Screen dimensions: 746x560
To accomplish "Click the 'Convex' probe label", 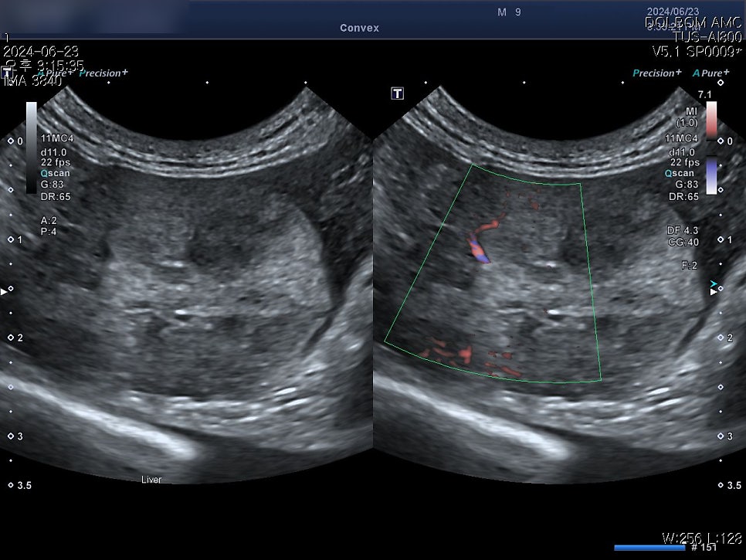I will point(359,28).
